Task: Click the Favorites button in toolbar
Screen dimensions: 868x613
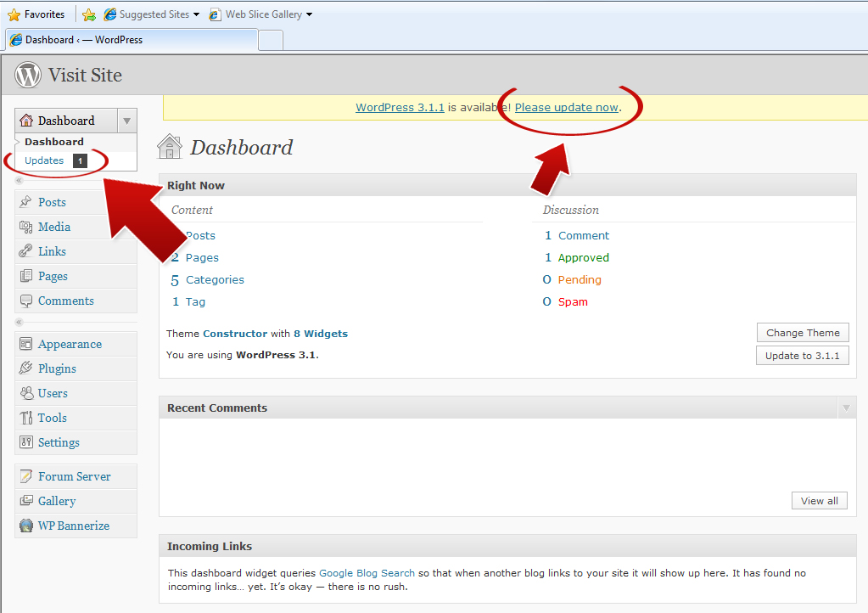Action: pos(36,14)
